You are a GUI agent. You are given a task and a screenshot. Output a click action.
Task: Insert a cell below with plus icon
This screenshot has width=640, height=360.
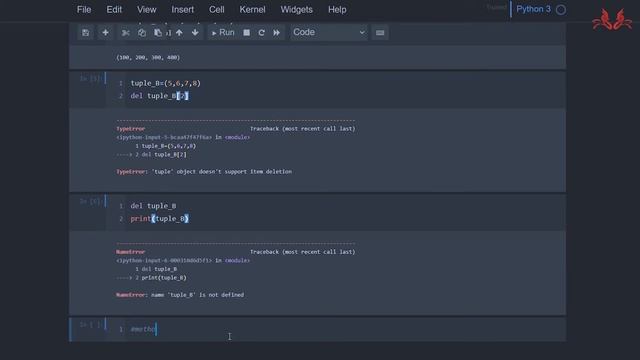click(x=105, y=33)
